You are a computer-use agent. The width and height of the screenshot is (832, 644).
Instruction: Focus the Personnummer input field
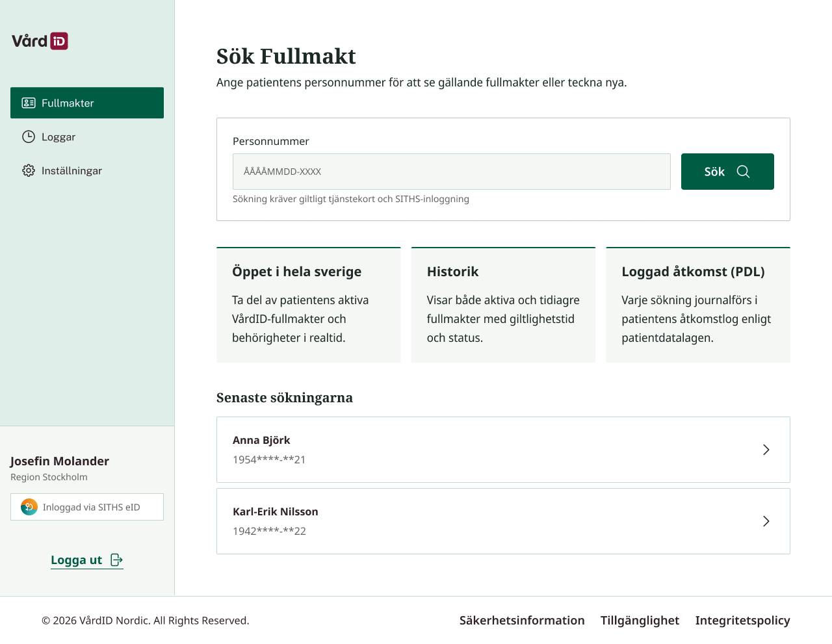pos(452,172)
